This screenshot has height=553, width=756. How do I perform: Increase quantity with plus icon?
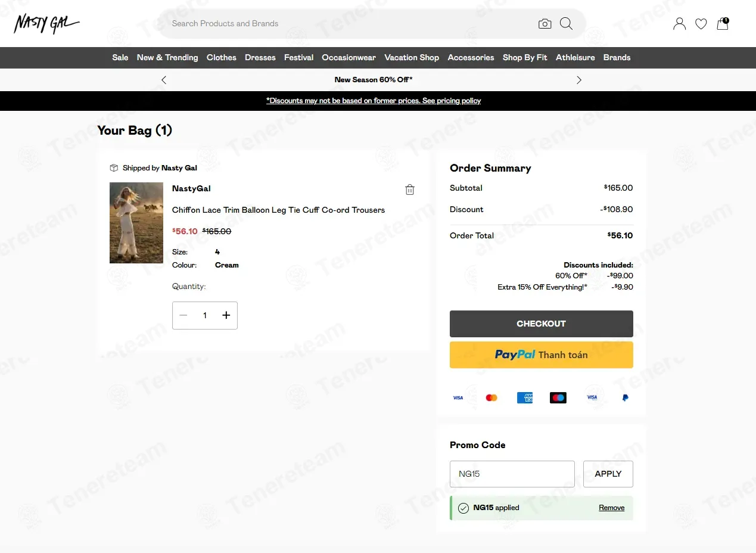[x=226, y=315]
